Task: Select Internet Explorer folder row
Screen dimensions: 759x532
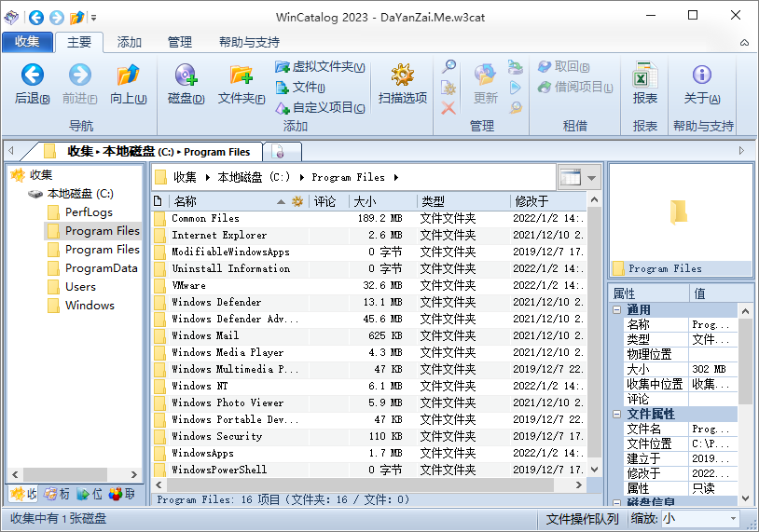Action: (370, 235)
